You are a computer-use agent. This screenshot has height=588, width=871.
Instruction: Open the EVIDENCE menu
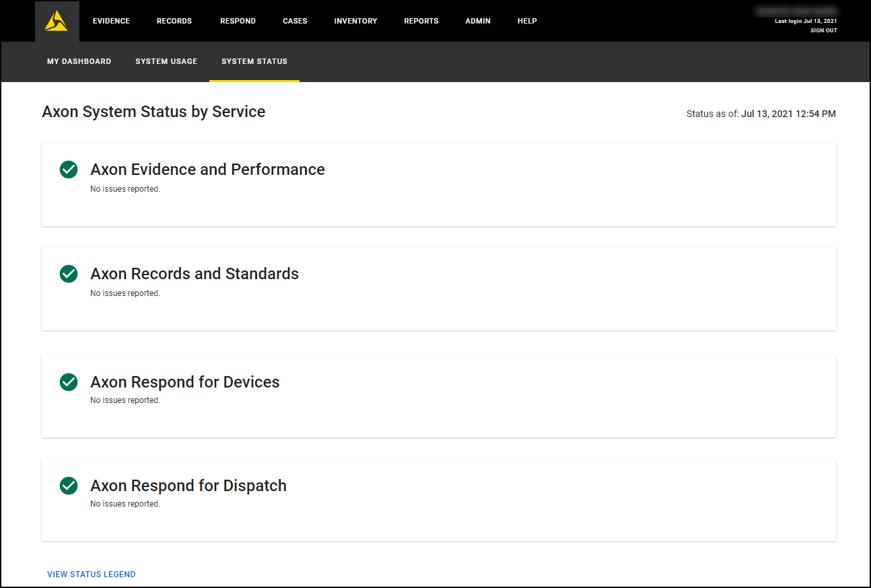pyautogui.click(x=111, y=21)
